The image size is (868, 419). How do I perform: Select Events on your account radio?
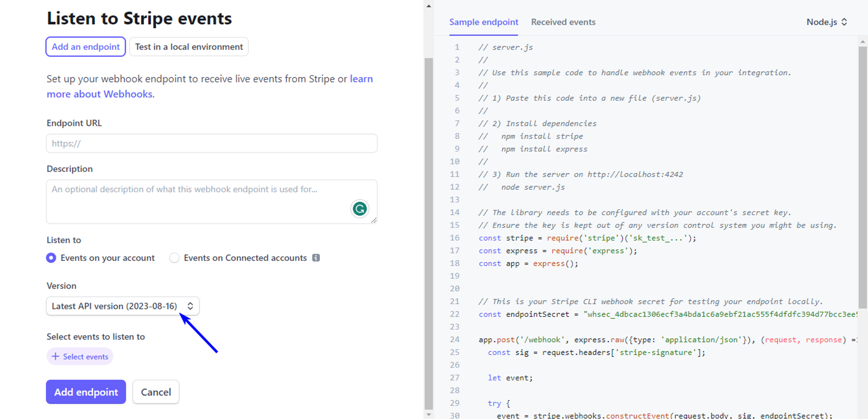(51, 258)
